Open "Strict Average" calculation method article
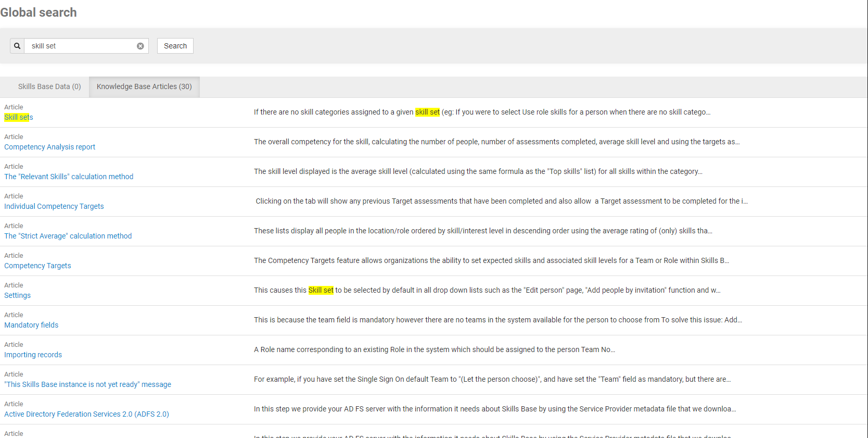The width and height of the screenshot is (868, 438). 68,236
